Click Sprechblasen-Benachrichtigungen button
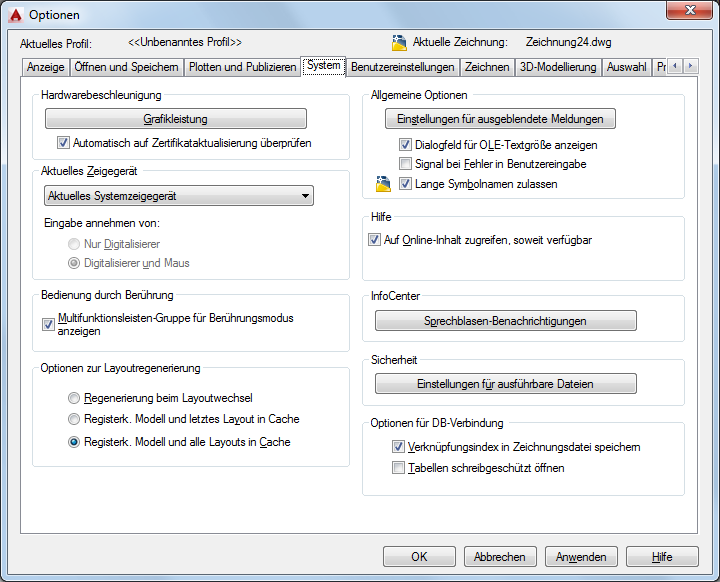The image size is (720, 582). click(x=506, y=321)
